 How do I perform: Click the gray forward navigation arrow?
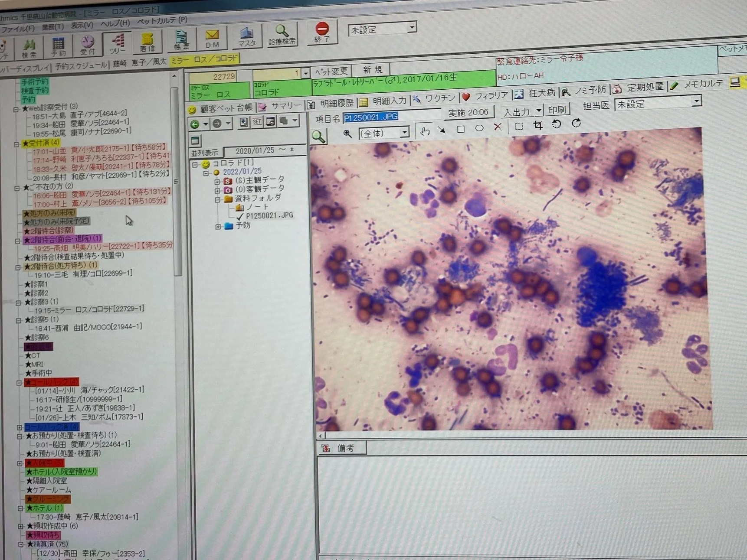pyautogui.click(x=217, y=124)
